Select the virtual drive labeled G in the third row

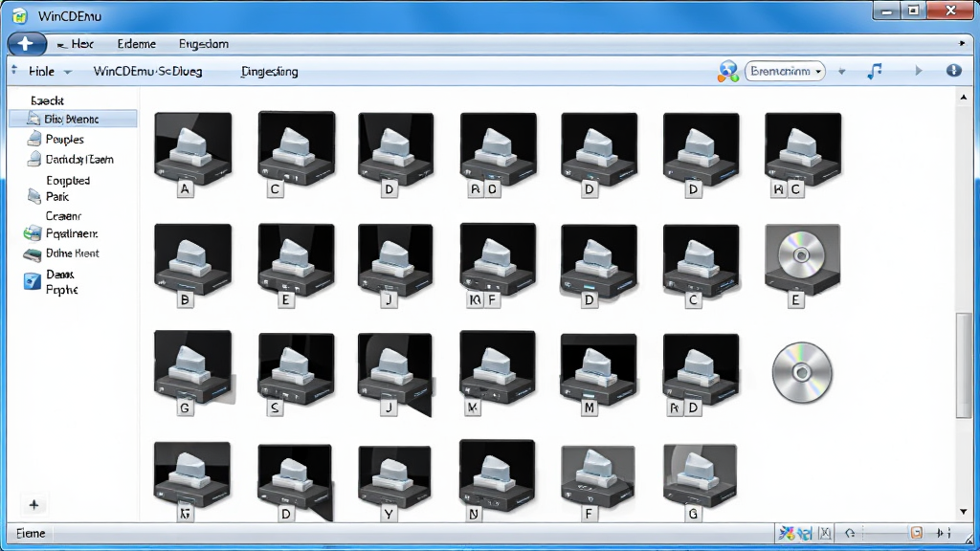click(x=193, y=373)
